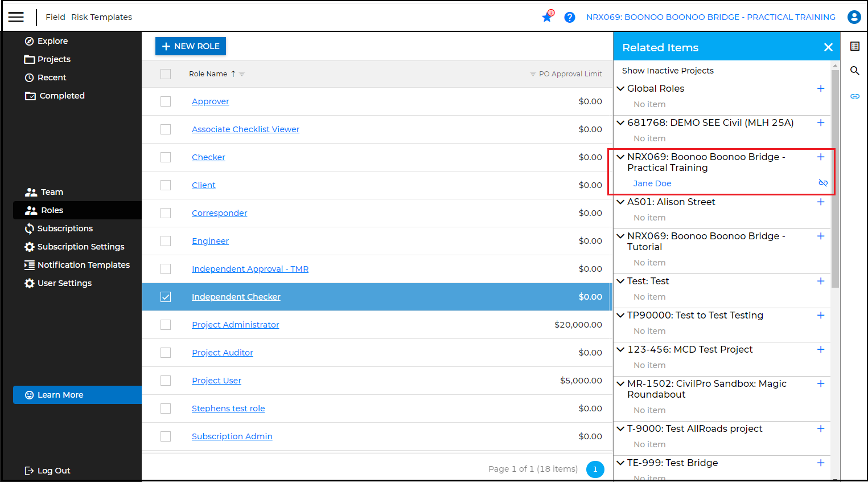Uncheck the Independent Checker checkbox
The height and width of the screenshot is (482, 868).
pyautogui.click(x=166, y=297)
